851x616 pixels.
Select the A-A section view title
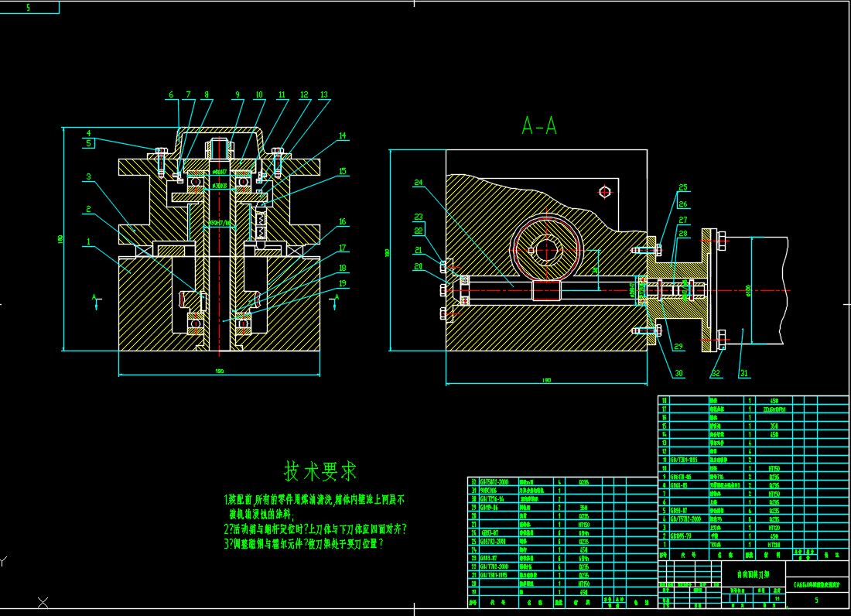click(539, 125)
